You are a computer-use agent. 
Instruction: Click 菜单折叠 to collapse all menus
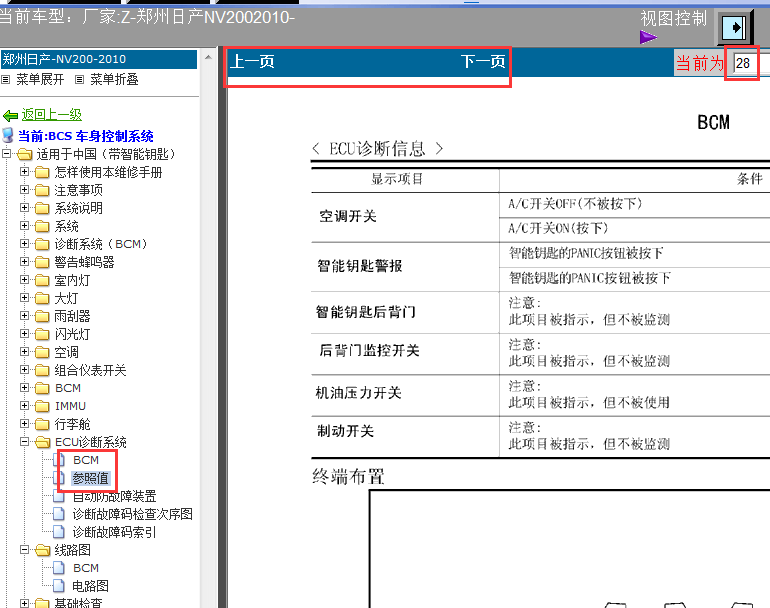point(114,79)
